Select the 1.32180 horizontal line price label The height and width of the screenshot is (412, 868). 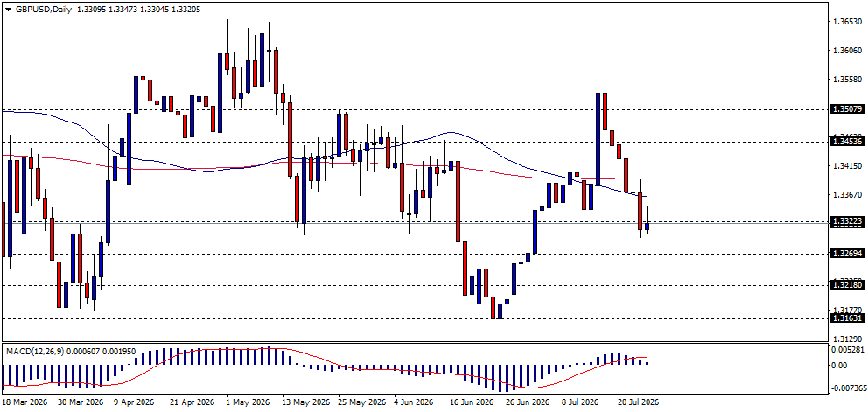[848, 284]
